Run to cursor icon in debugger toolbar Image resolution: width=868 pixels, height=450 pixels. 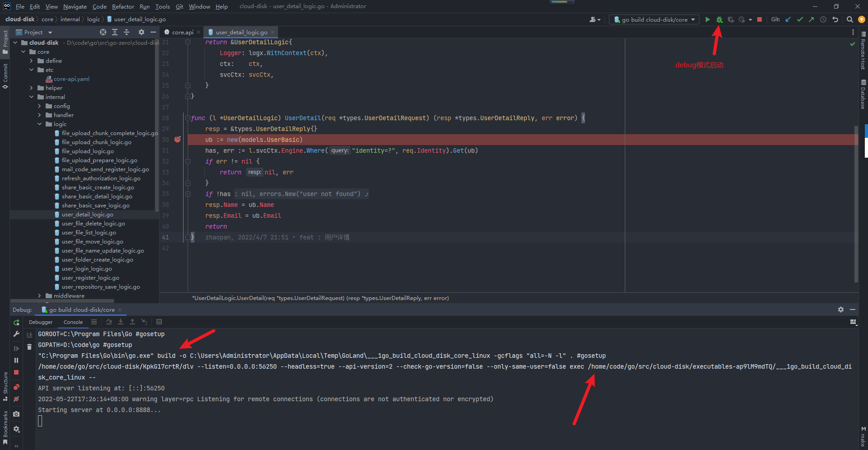[x=144, y=322]
